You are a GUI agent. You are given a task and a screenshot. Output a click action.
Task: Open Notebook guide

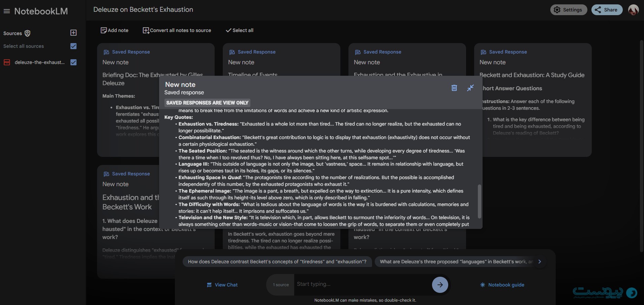502,285
